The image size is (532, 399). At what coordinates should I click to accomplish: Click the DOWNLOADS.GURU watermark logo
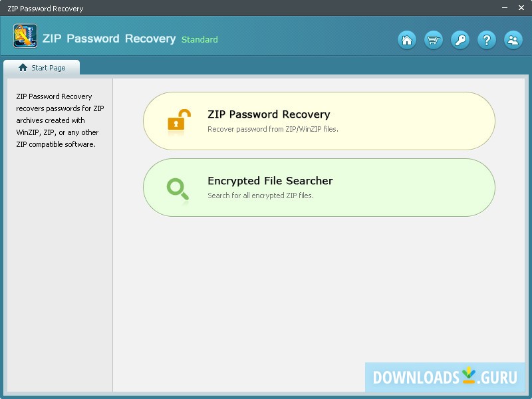(x=445, y=377)
